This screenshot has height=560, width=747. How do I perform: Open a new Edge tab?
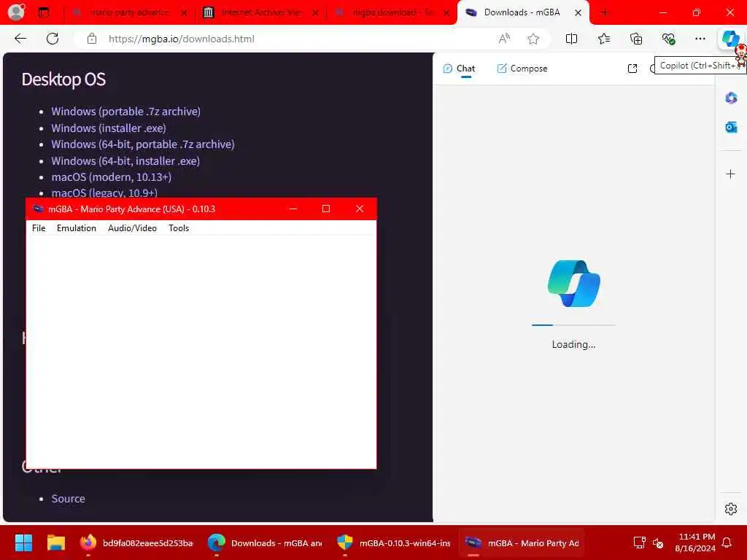605,13
